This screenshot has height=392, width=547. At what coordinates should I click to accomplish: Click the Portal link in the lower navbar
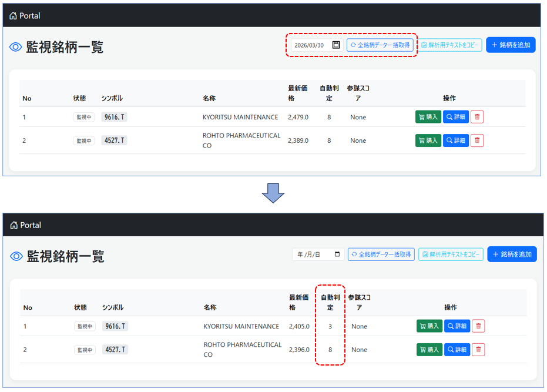coord(31,225)
